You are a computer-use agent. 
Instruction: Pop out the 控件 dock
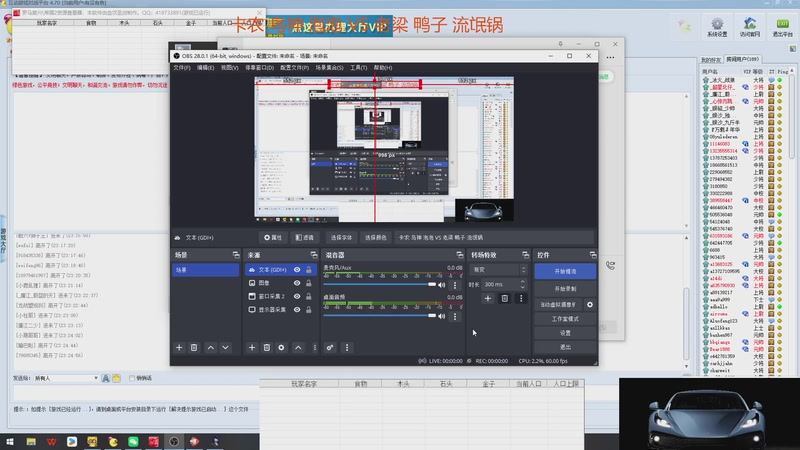click(593, 255)
